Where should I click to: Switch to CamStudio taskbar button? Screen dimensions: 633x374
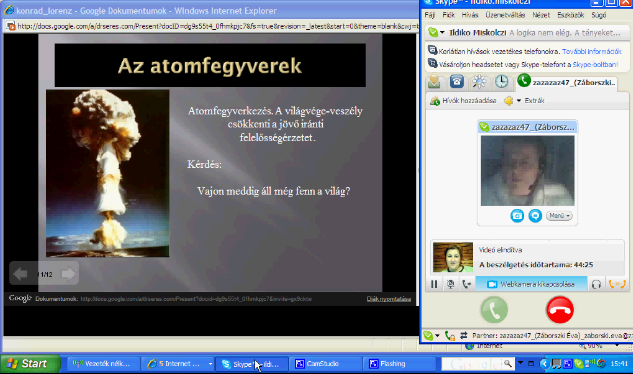325,364
